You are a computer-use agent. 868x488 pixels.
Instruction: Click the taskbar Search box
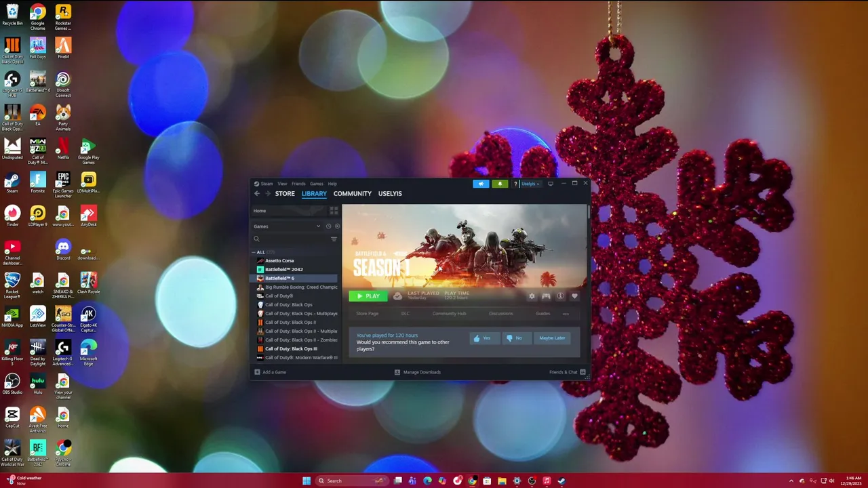(353, 481)
